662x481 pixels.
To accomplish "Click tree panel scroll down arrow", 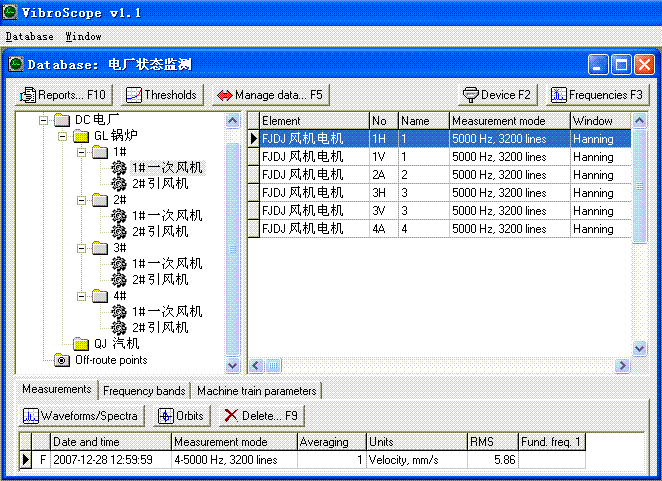I will click(x=233, y=365).
